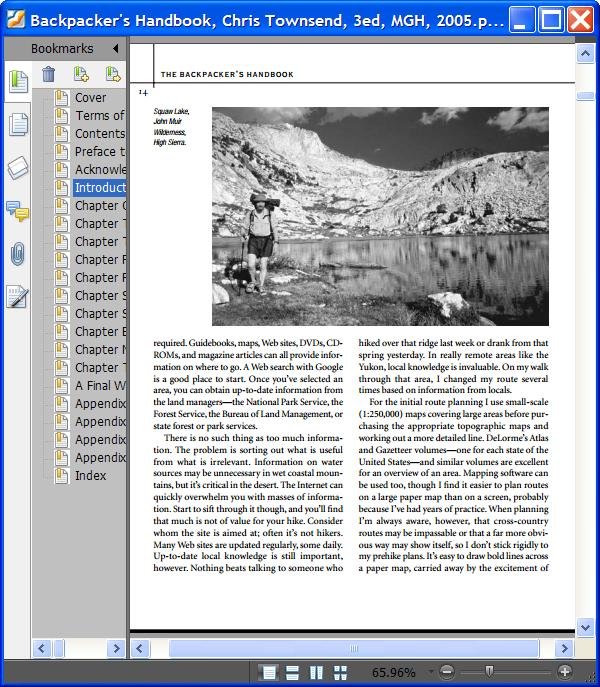Screen dimensions: 600x687
Task: Click the Squaw Lake photograph on page
Action: [380, 216]
